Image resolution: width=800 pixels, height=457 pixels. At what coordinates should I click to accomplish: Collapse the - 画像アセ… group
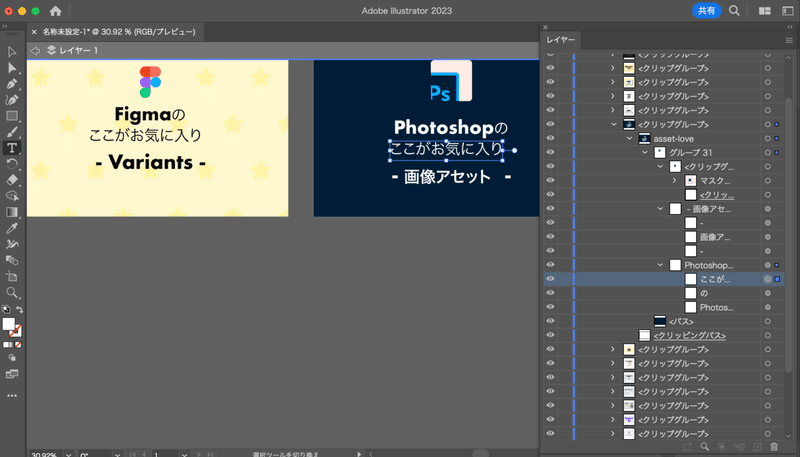(x=660, y=209)
